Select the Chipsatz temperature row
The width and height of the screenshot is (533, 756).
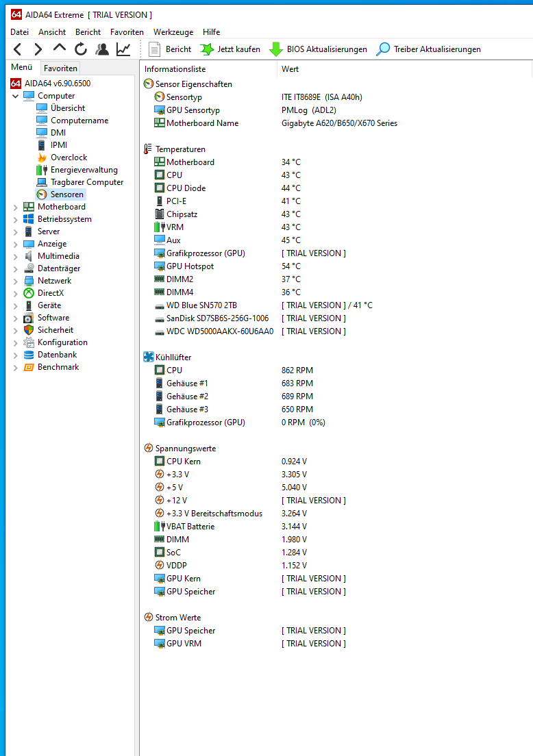[336, 214]
